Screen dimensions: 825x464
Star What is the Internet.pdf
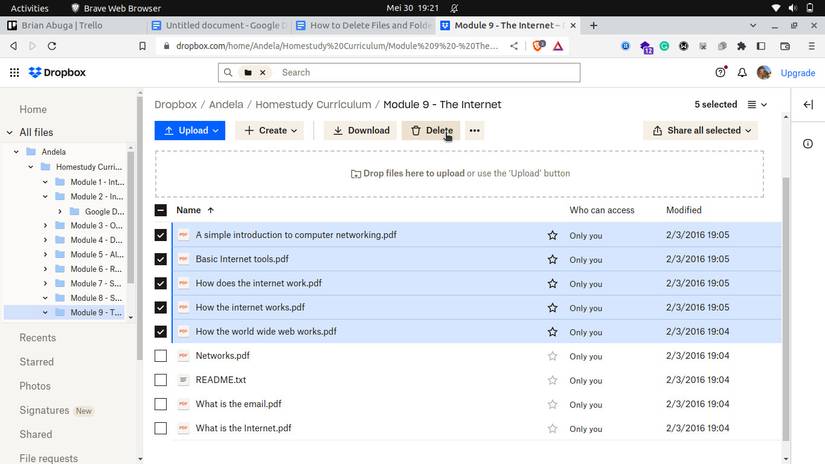tap(552, 429)
